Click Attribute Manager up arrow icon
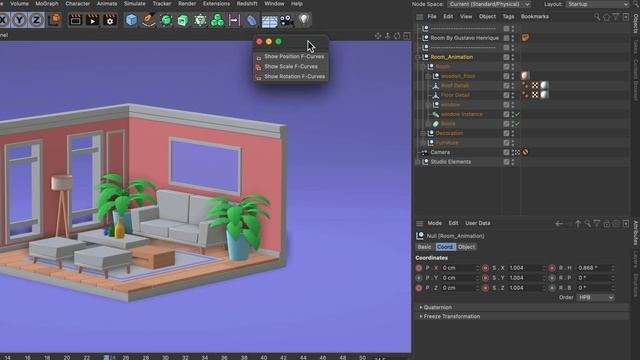Viewport: 640px width, 360px height. click(578, 223)
